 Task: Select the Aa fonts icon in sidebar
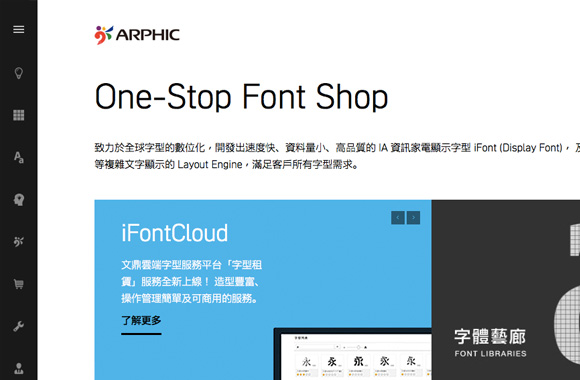click(x=18, y=157)
